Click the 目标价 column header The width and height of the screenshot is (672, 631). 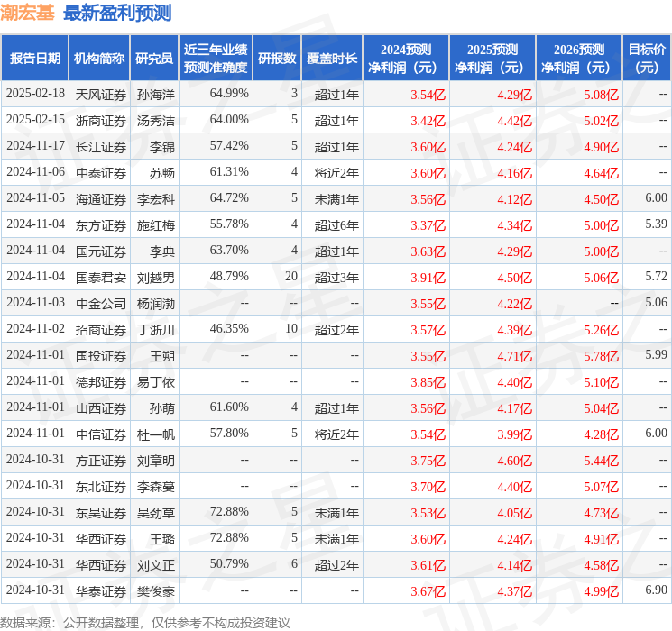647,59
